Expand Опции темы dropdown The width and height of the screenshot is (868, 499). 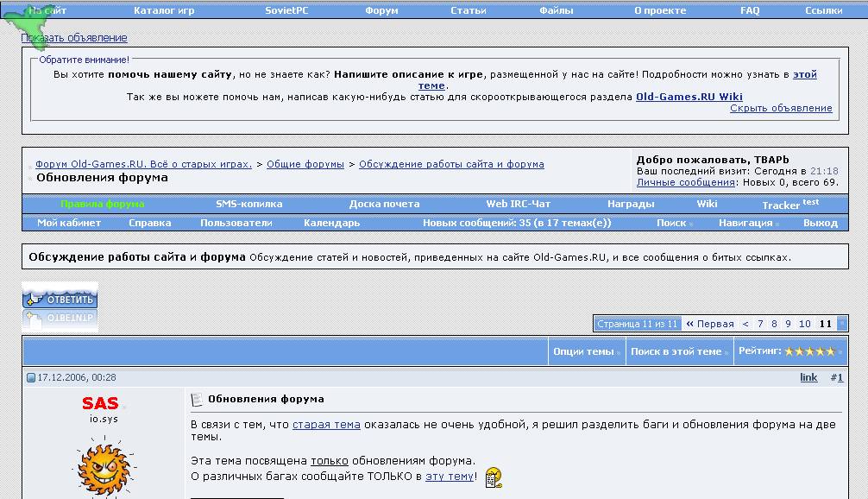tap(586, 351)
